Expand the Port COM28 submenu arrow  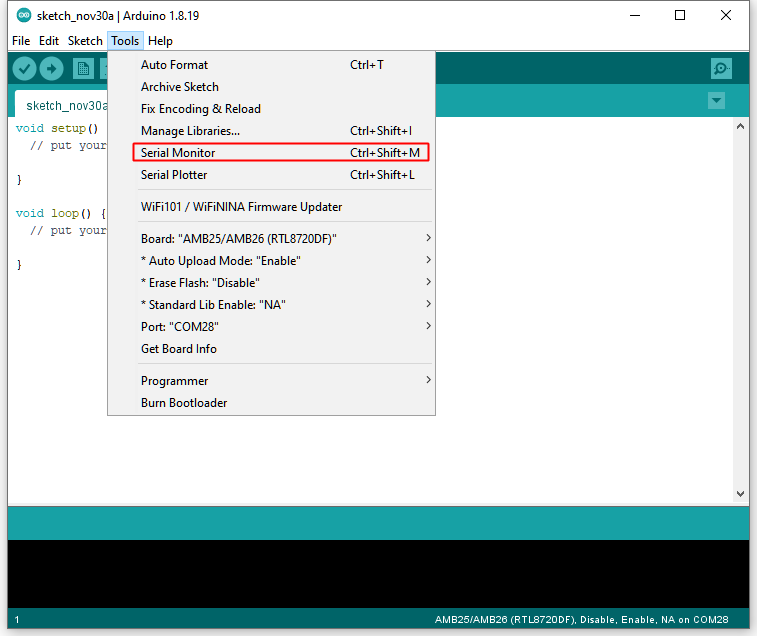pyautogui.click(x=428, y=326)
